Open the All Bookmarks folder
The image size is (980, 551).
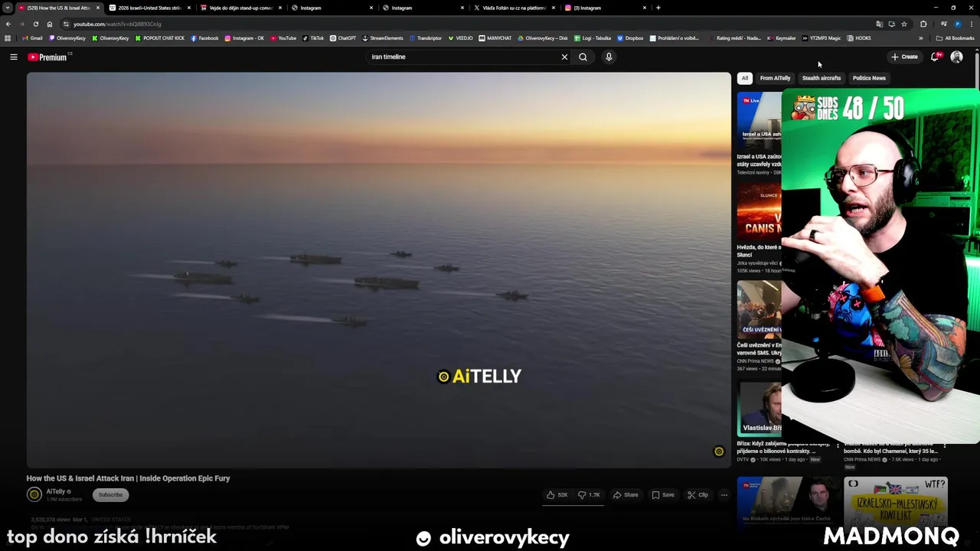pyautogui.click(x=955, y=38)
